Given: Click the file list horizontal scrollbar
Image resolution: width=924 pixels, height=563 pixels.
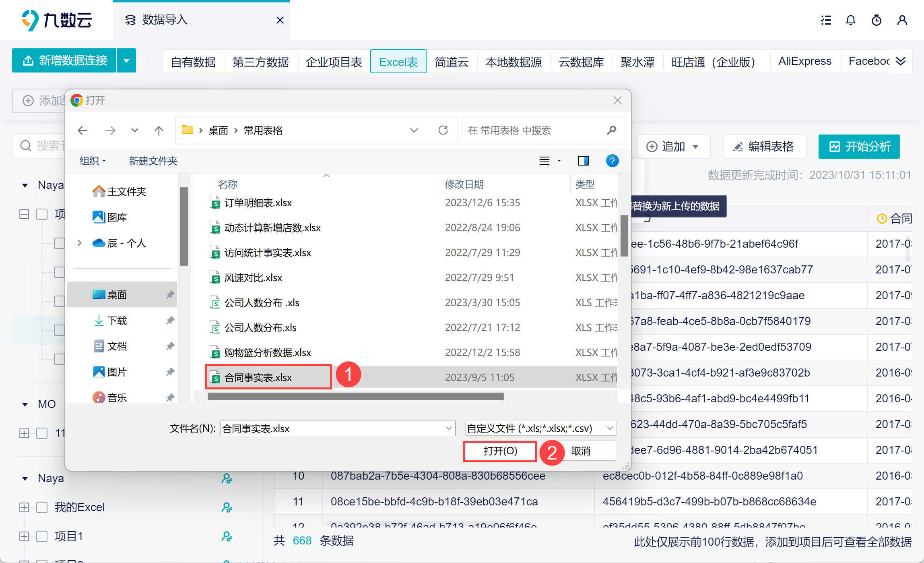Looking at the screenshot, I should pos(355,397).
